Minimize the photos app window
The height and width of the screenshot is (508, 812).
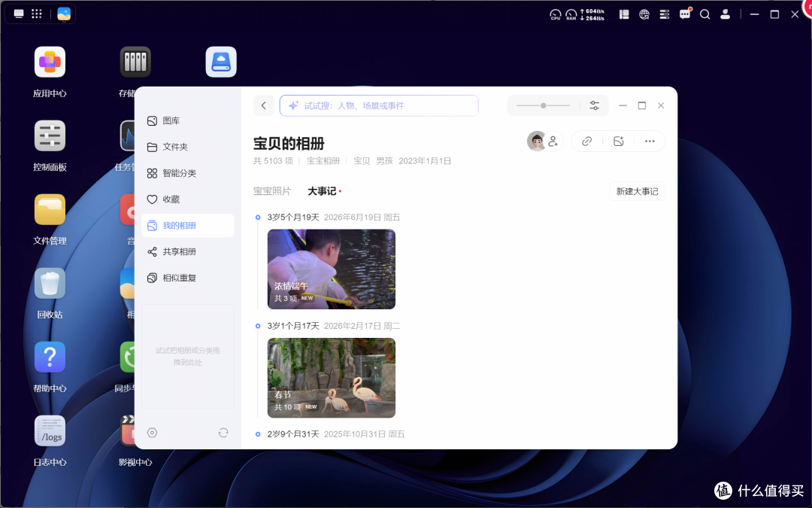(x=623, y=106)
